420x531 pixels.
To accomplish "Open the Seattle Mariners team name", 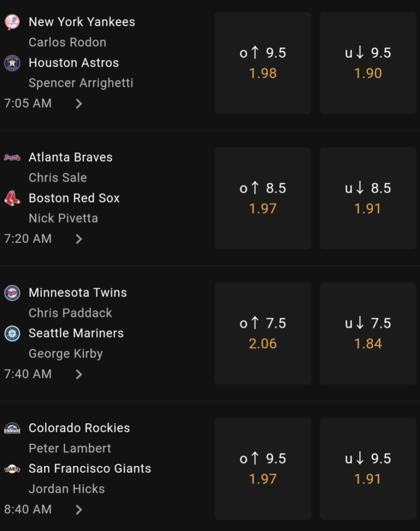I will coord(76,333).
